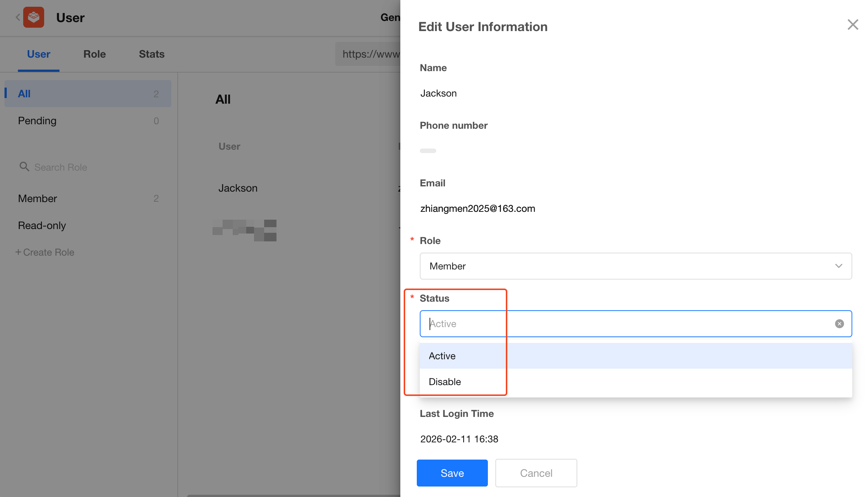Click the Cancel button
Screen dimensions: 868x497
[x=536, y=473]
